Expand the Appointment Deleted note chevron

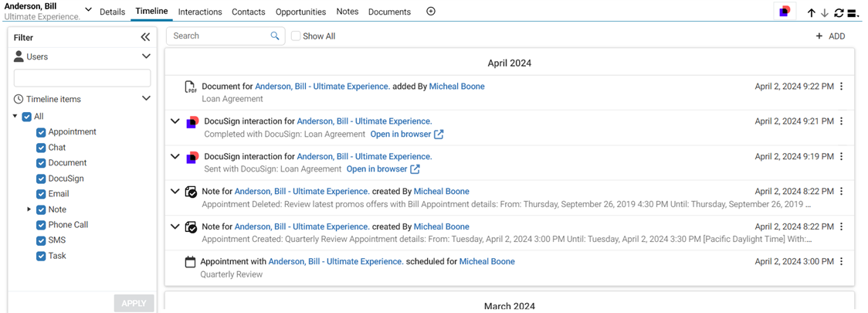point(175,191)
